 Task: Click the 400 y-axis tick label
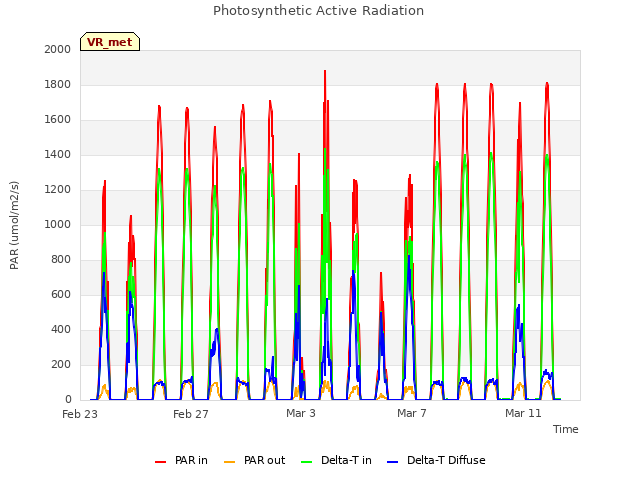[61, 330]
